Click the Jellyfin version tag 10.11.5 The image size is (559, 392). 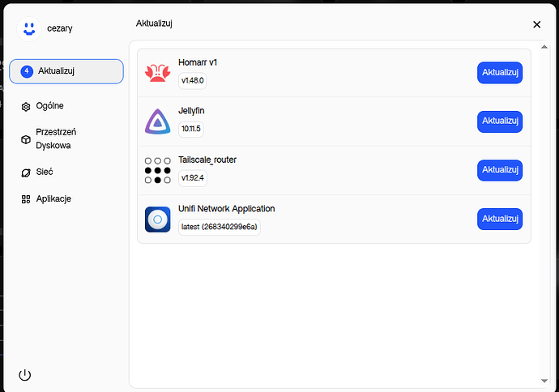(x=192, y=129)
